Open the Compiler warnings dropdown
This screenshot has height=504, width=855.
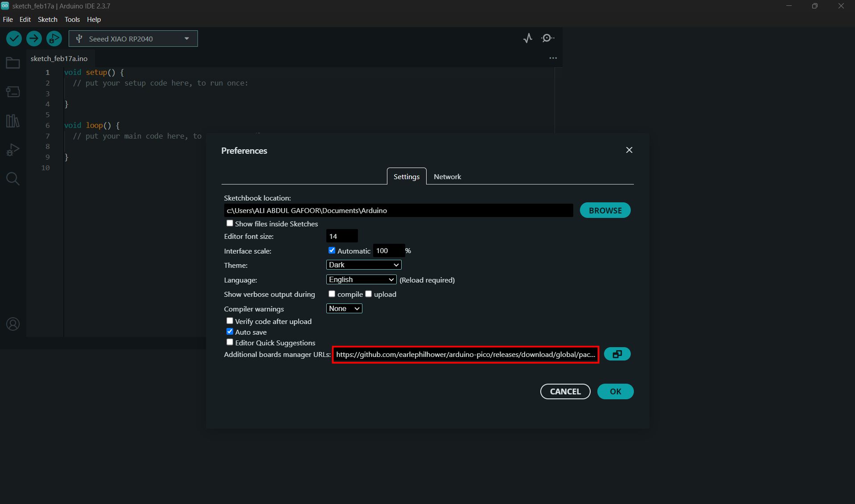point(344,308)
